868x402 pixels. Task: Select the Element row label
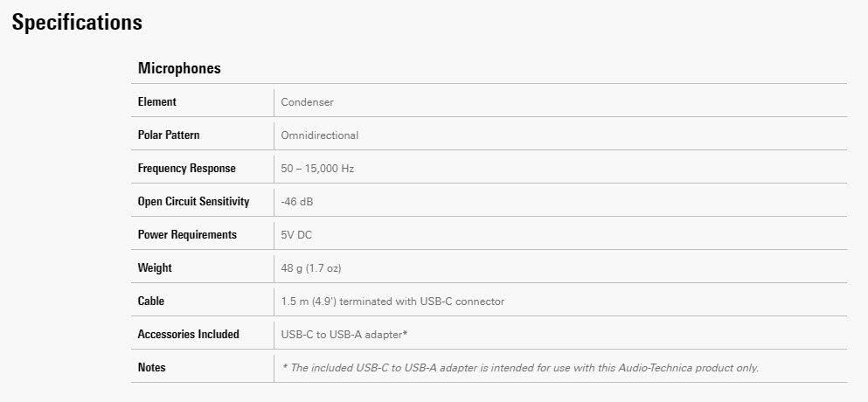[157, 102]
